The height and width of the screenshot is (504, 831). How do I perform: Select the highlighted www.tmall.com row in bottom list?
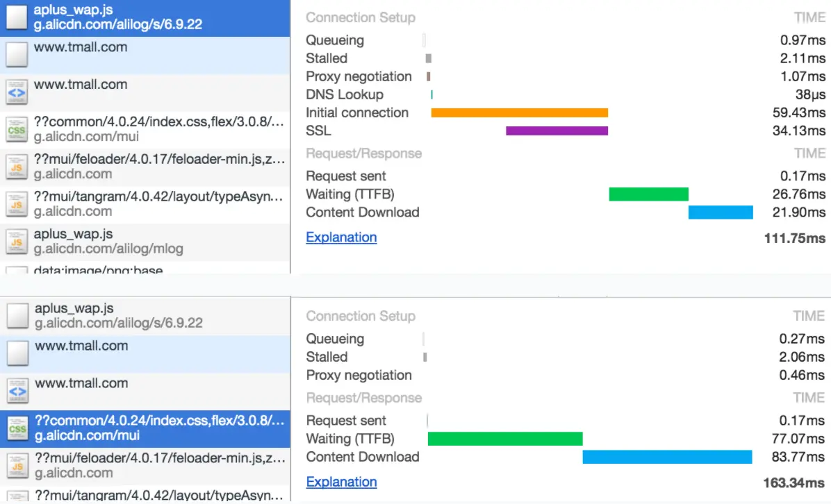(81, 346)
